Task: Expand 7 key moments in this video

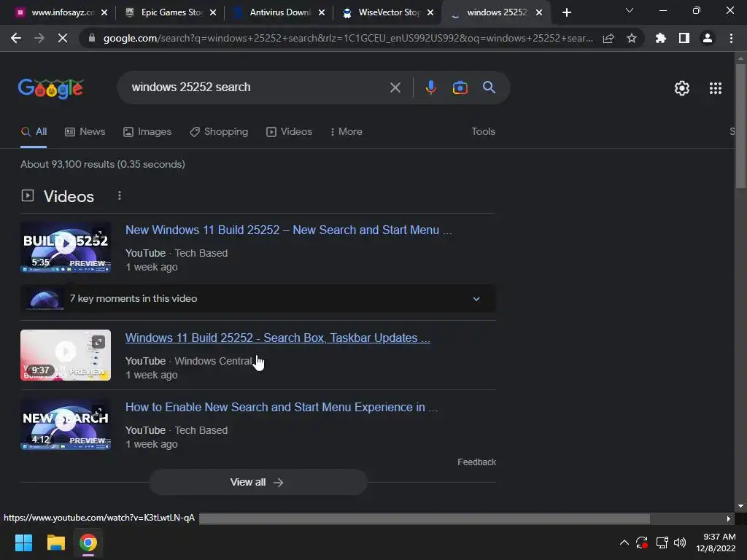Action: click(x=258, y=298)
